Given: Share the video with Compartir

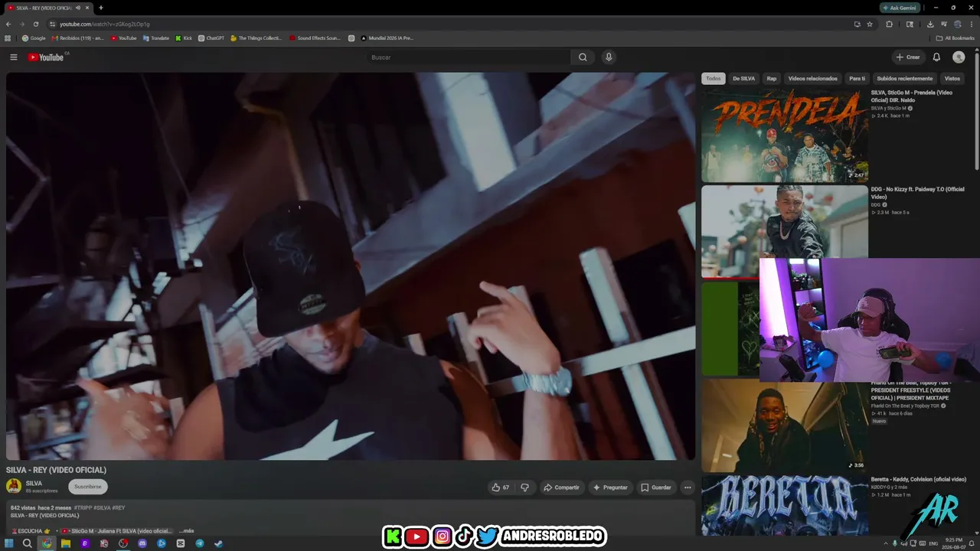Looking at the screenshot, I should point(561,487).
